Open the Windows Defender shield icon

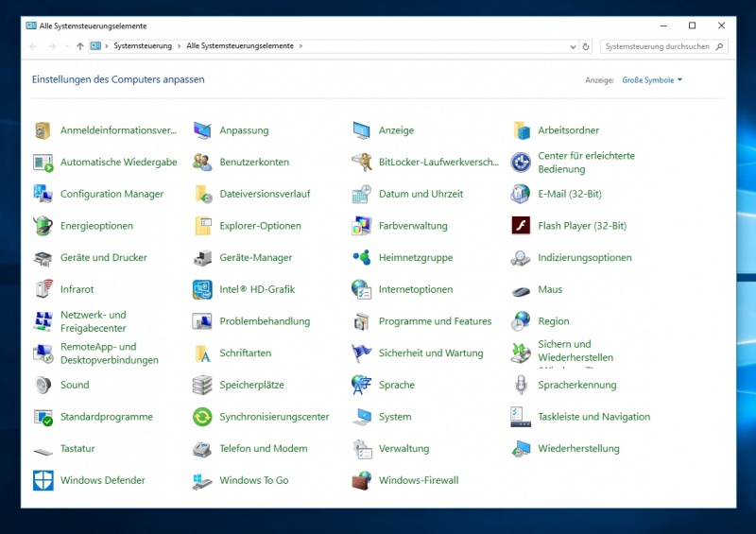tap(43, 480)
